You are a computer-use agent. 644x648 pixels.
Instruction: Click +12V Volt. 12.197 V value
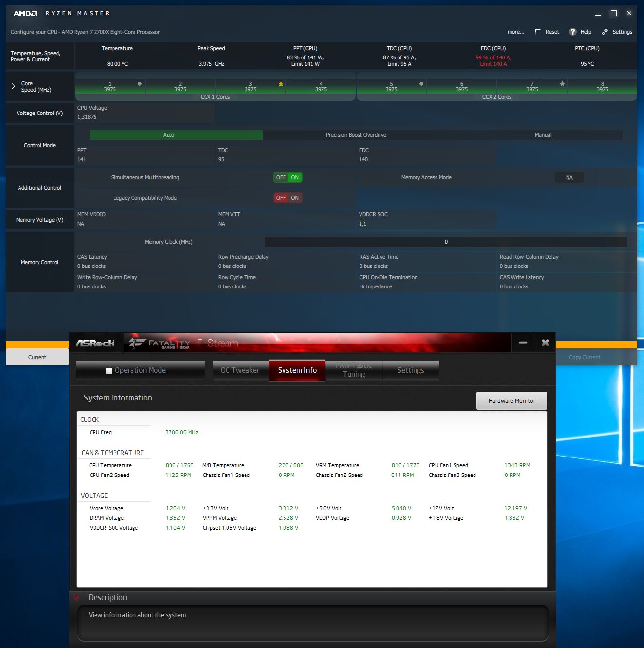[x=516, y=508]
